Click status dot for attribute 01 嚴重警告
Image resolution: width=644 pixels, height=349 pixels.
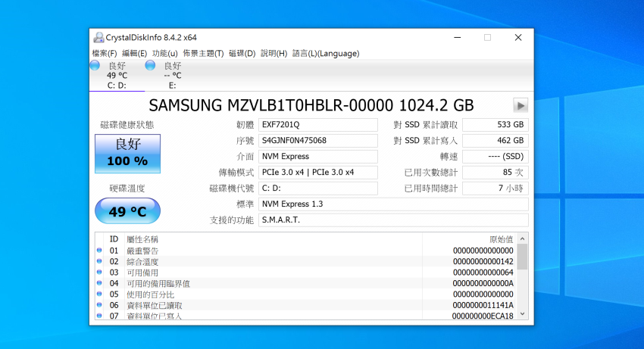(99, 250)
